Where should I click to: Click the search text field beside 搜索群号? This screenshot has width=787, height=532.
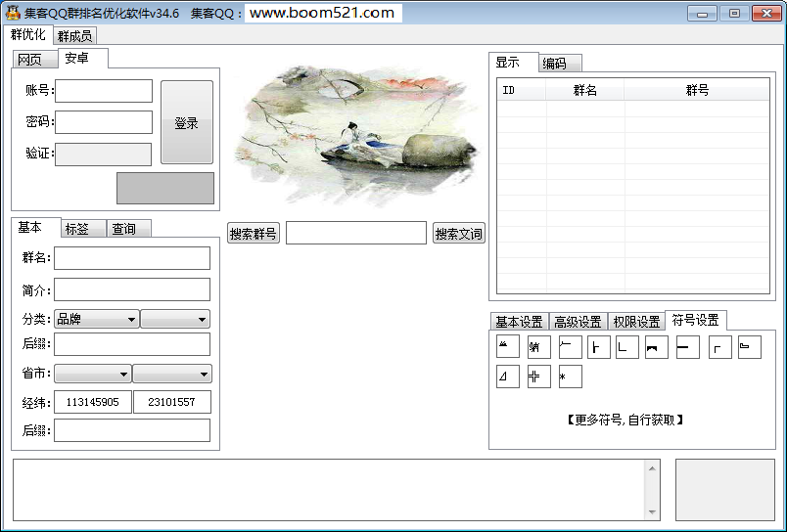(x=356, y=233)
